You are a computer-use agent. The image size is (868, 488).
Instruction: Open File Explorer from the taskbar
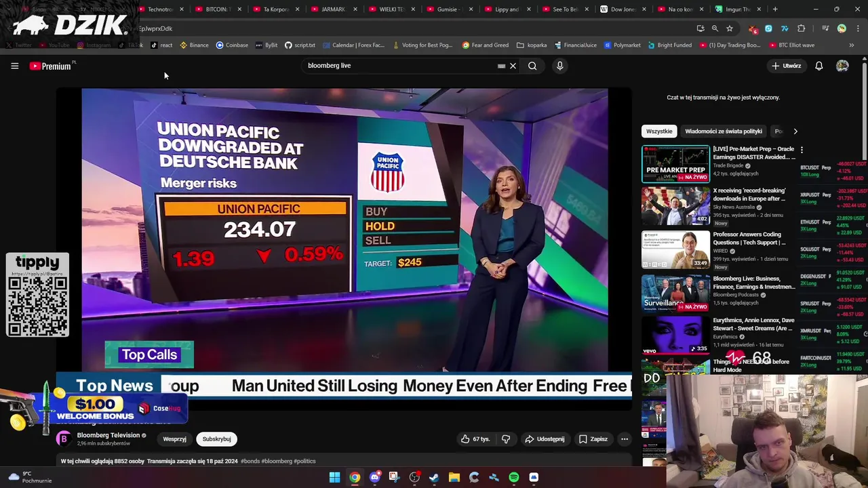tap(454, 477)
